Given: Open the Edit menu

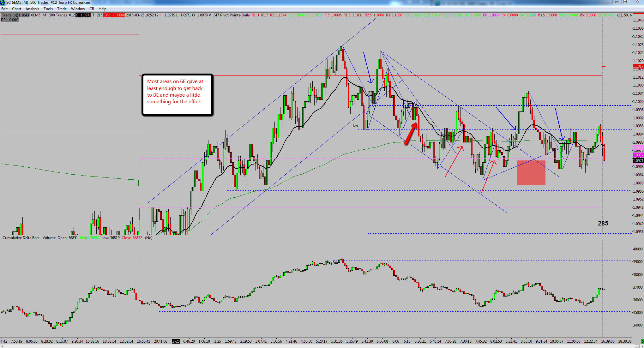Looking at the screenshot, I should coord(4,9).
